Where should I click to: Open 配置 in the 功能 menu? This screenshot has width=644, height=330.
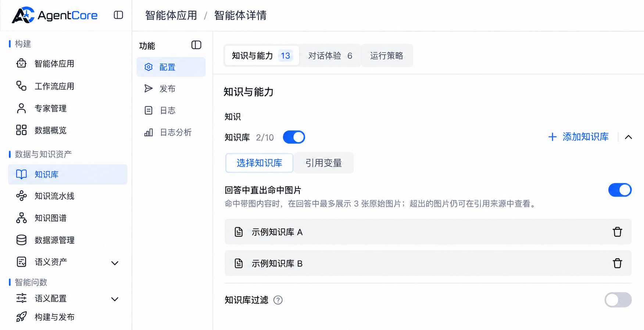171,67
